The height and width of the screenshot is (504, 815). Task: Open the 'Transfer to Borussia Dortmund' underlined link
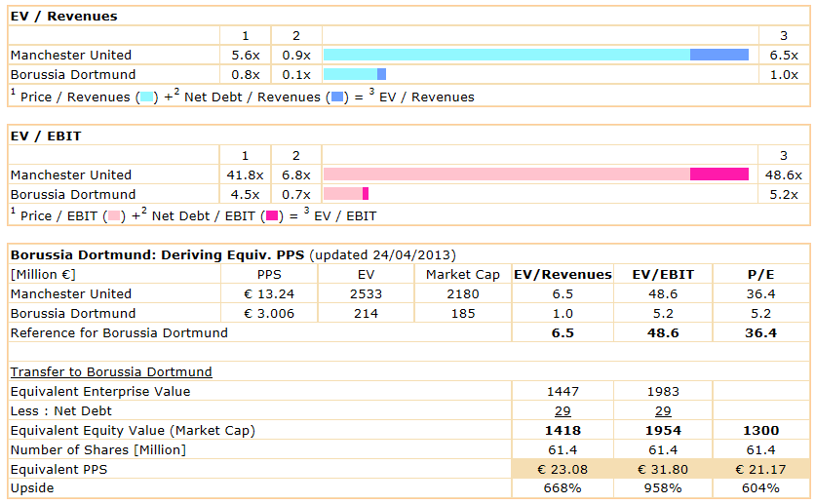[x=111, y=372]
